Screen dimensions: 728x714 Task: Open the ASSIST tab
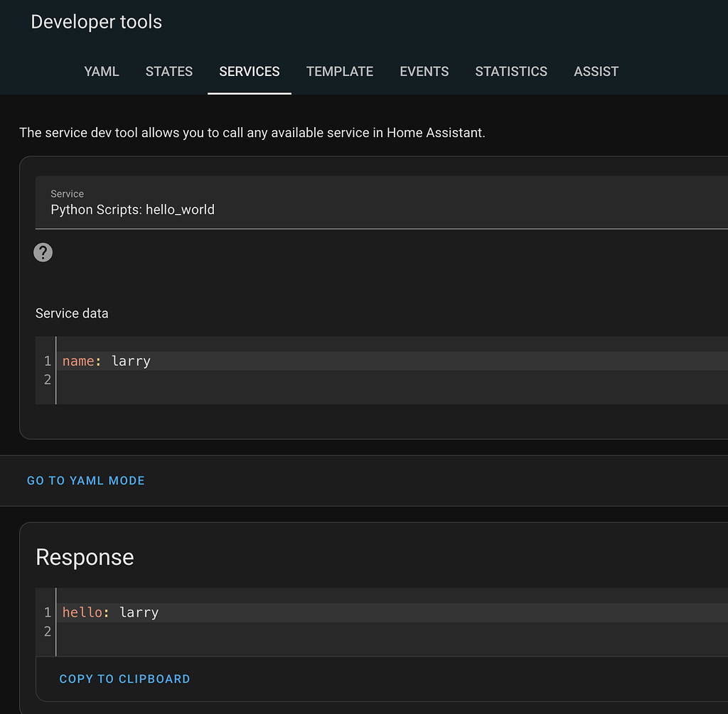pos(596,71)
